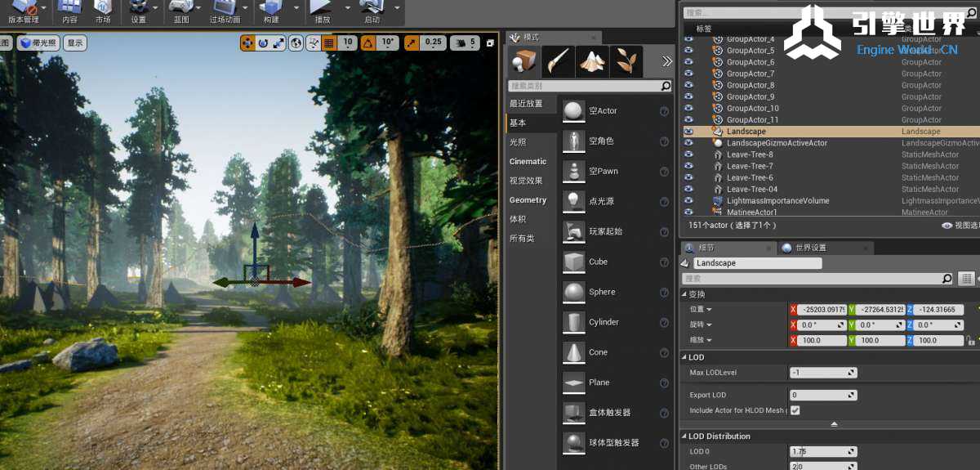Click the lock scale ratio icon
This screenshot has height=470, width=980.
pos(970,340)
